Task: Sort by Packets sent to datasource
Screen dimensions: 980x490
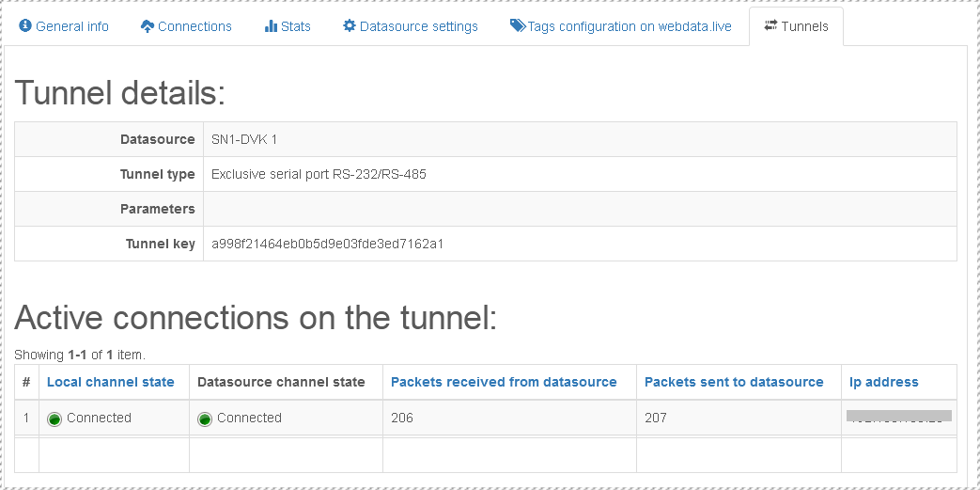Action: [734, 382]
